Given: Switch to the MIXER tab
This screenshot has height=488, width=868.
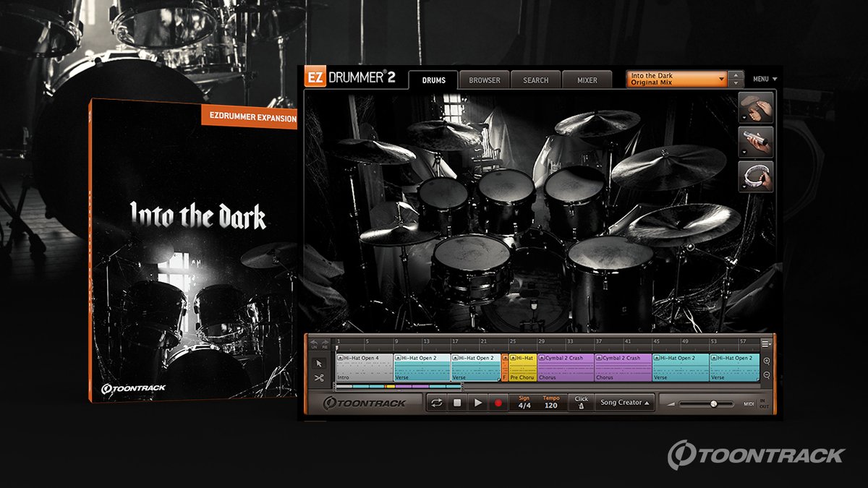Looking at the screenshot, I should pyautogui.click(x=587, y=80).
